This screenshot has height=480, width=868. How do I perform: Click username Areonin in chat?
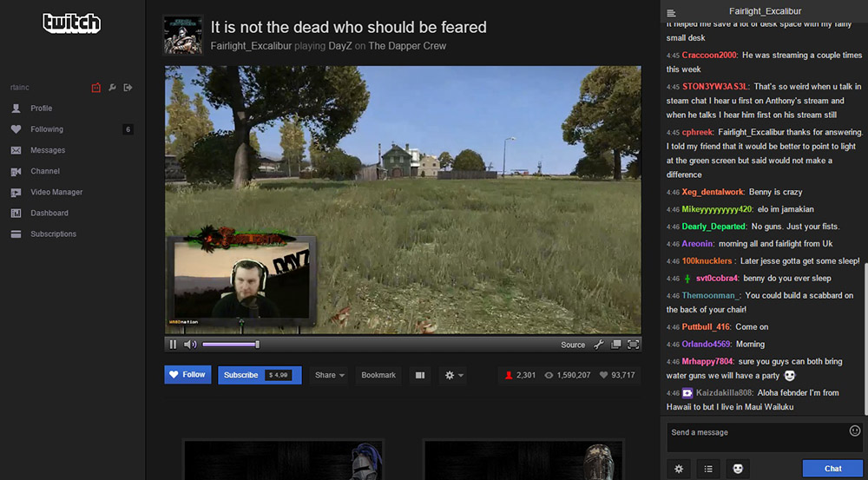[698, 244]
